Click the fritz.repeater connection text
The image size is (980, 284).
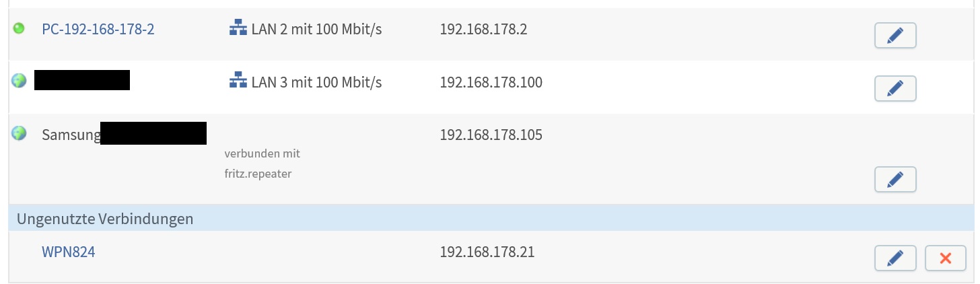click(258, 174)
